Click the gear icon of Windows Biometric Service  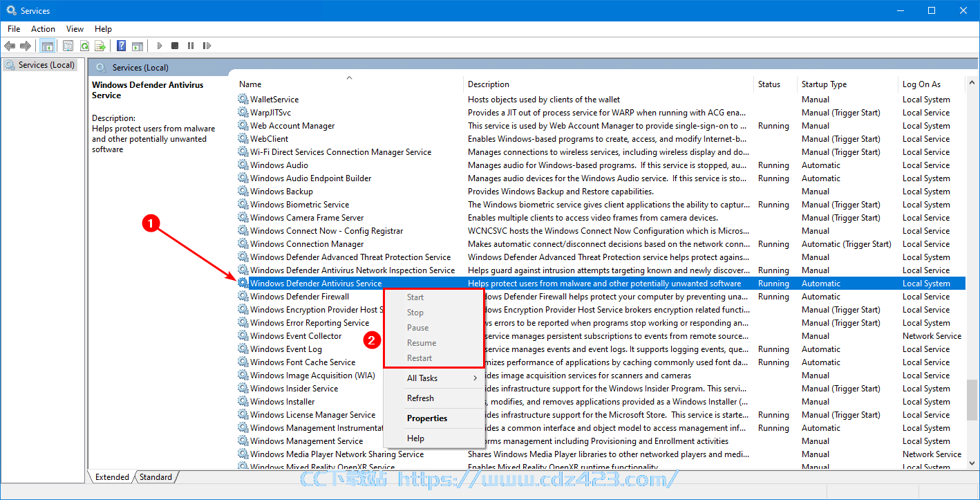(x=243, y=205)
